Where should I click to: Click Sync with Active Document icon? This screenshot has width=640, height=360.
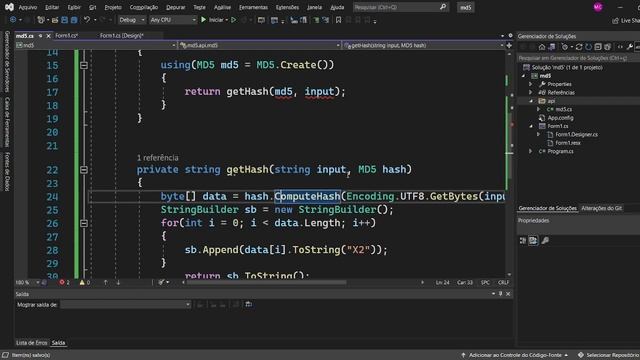(579, 47)
